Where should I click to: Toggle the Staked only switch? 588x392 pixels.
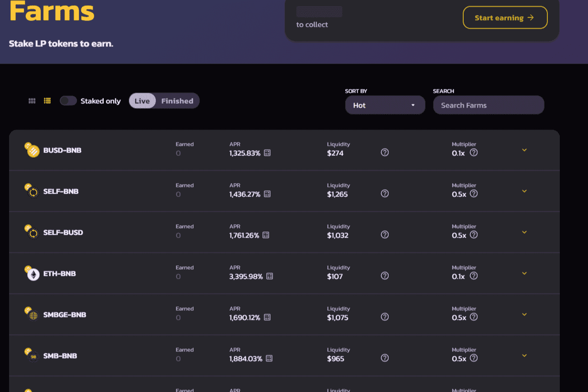tap(68, 101)
